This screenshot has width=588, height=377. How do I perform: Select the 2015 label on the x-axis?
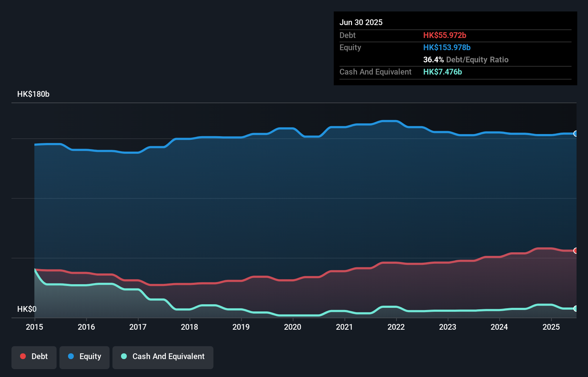coord(34,327)
